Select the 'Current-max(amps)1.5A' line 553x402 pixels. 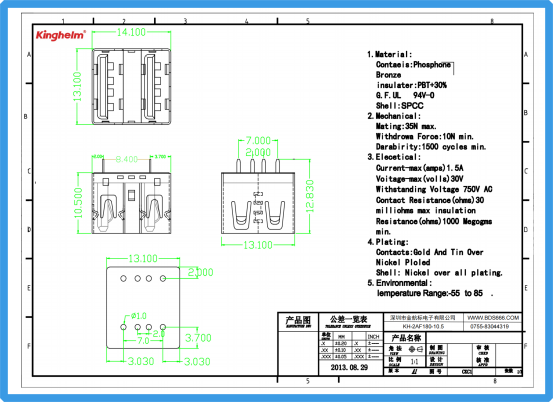pyautogui.click(x=420, y=168)
